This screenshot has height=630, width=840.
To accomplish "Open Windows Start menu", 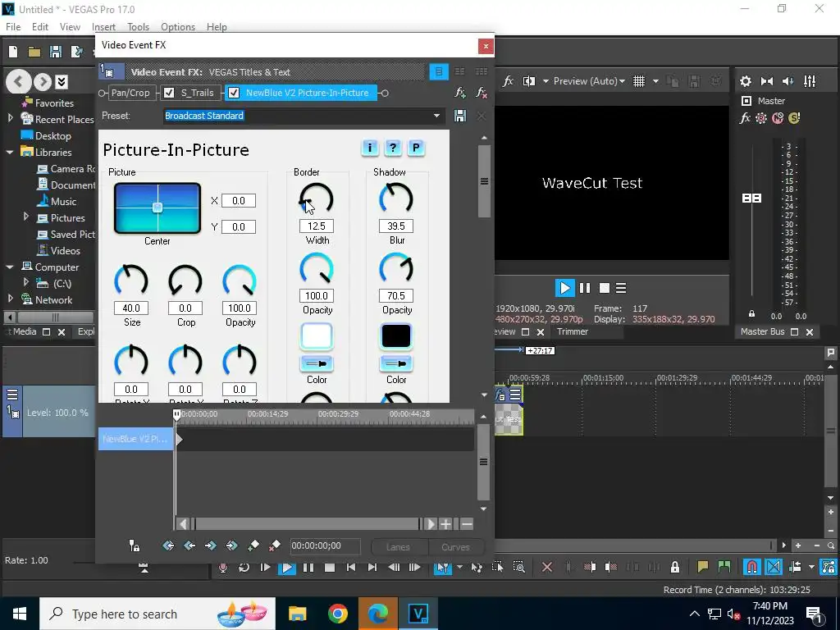I will coord(20,614).
